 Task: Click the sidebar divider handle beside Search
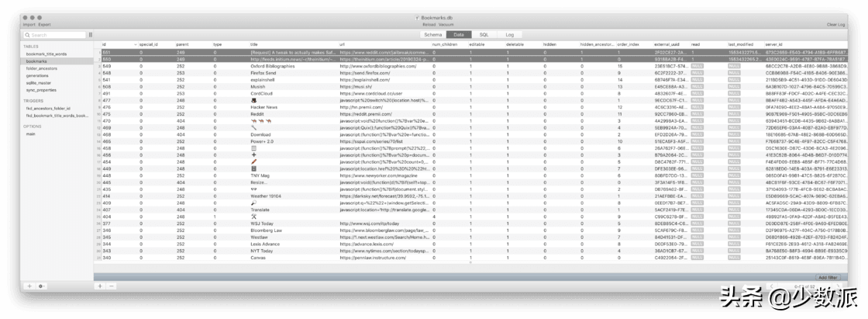tap(90, 35)
